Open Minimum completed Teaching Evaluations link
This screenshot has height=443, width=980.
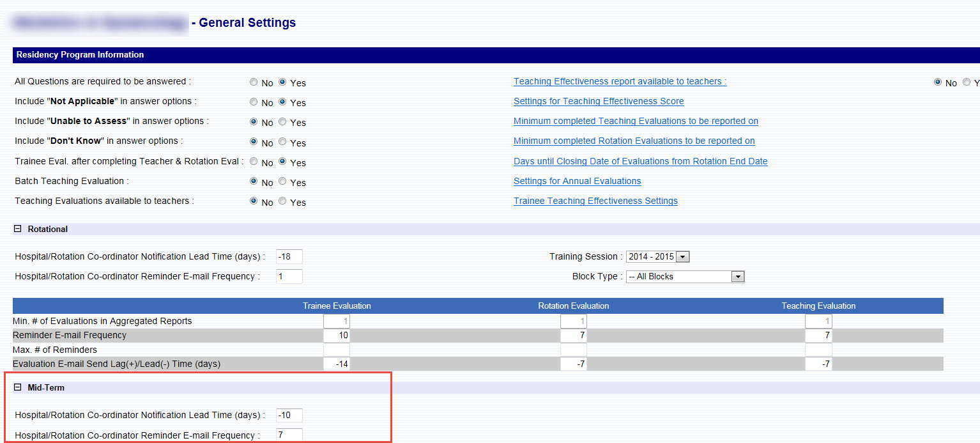[636, 121]
